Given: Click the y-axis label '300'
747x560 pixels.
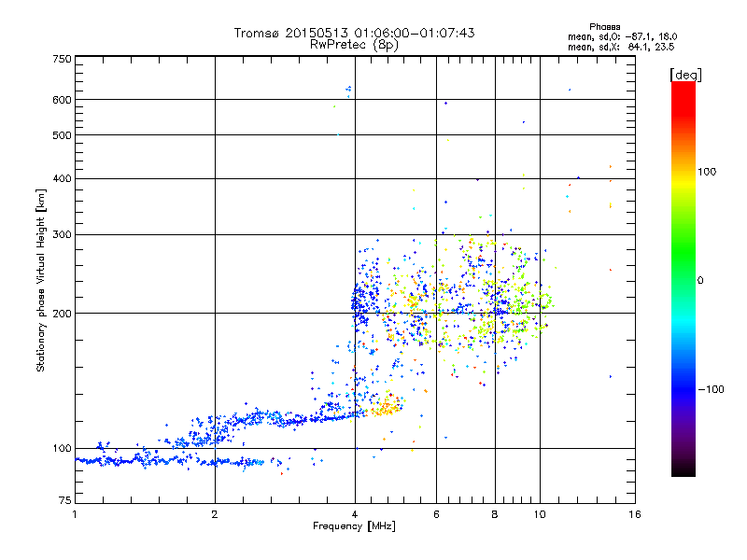Looking at the screenshot, I should [x=62, y=235].
